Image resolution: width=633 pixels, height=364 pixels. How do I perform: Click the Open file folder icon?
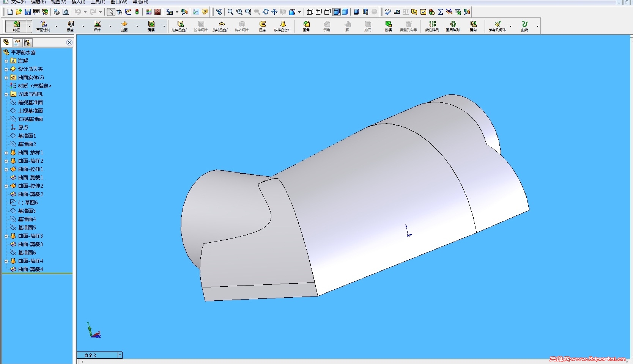pyautogui.click(x=19, y=12)
